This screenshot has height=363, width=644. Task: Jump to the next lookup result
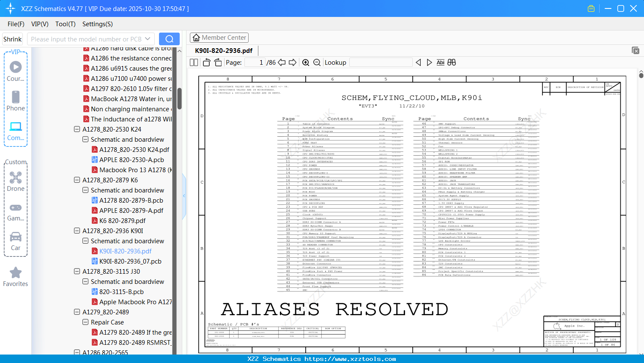tap(429, 63)
